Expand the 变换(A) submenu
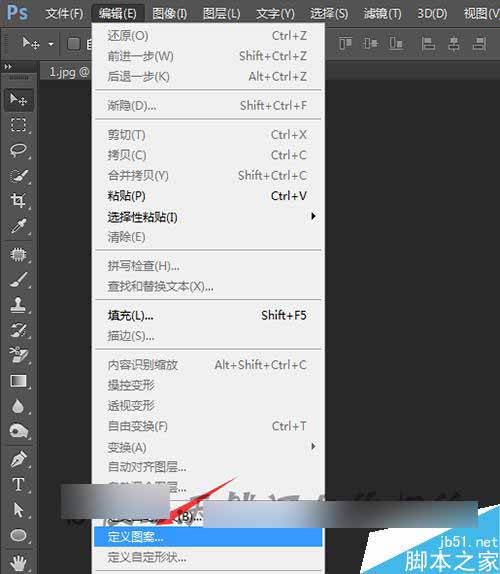This screenshot has height=574, width=500. pyautogui.click(x=208, y=447)
